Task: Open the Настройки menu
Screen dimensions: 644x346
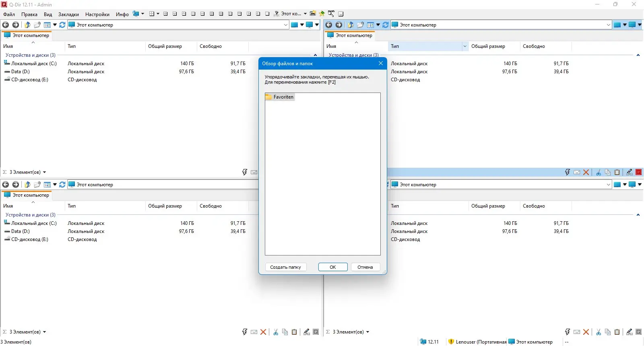Action: pos(97,14)
